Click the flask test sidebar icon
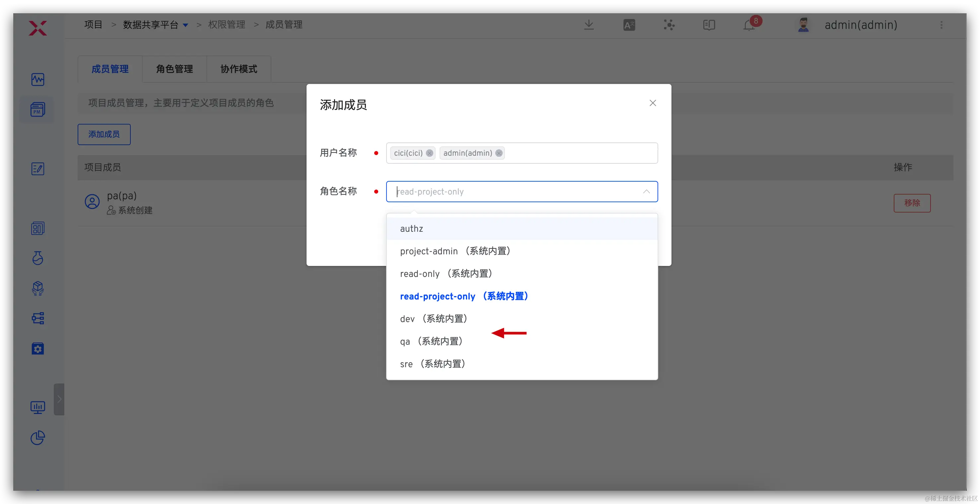 [37, 258]
